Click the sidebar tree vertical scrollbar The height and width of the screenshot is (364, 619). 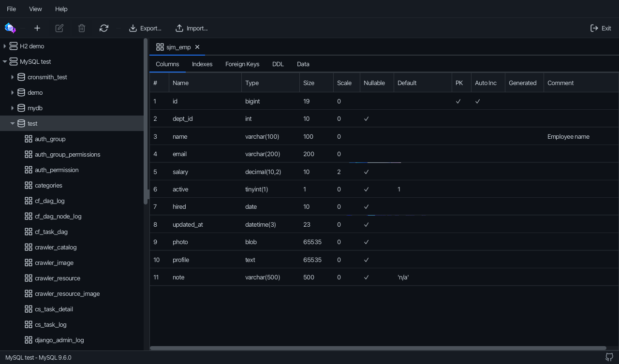click(146, 121)
